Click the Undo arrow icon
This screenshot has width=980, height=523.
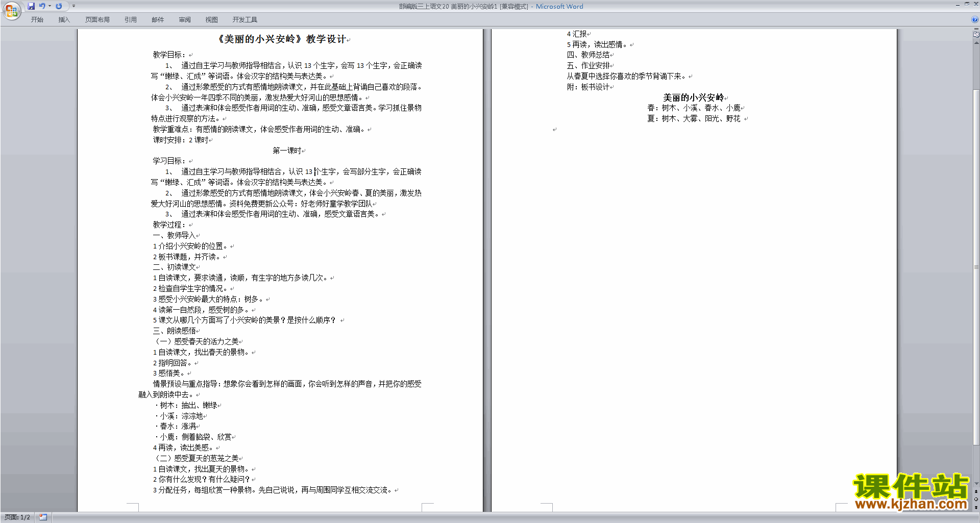(42, 6)
